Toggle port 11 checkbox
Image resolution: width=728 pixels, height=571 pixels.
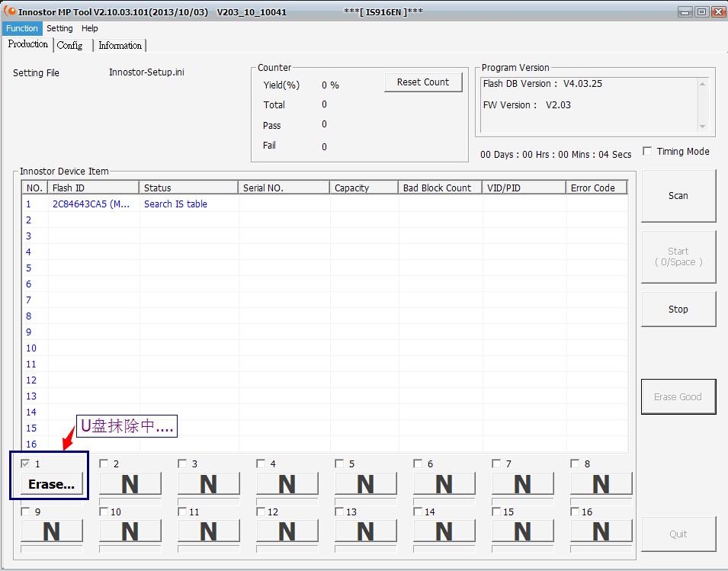pyautogui.click(x=182, y=511)
